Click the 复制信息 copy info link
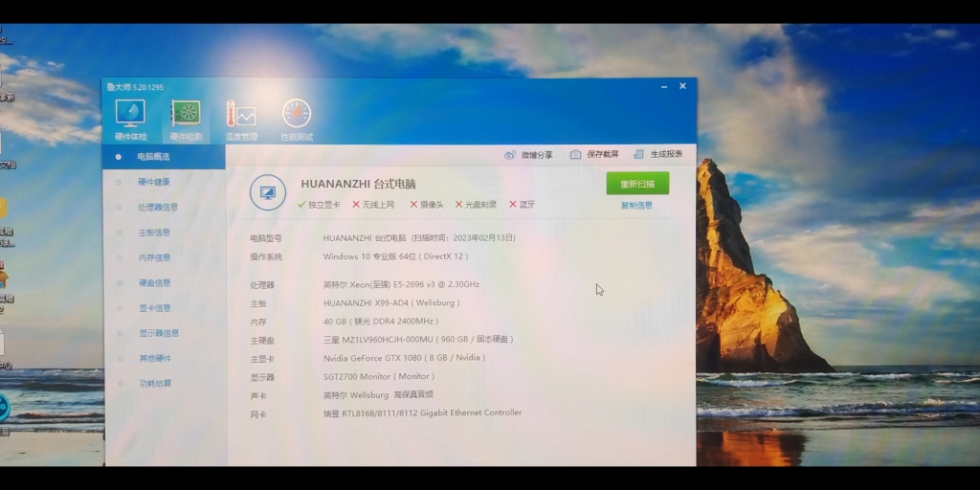The width and height of the screenshot is (980, 490). pos(636,205)
